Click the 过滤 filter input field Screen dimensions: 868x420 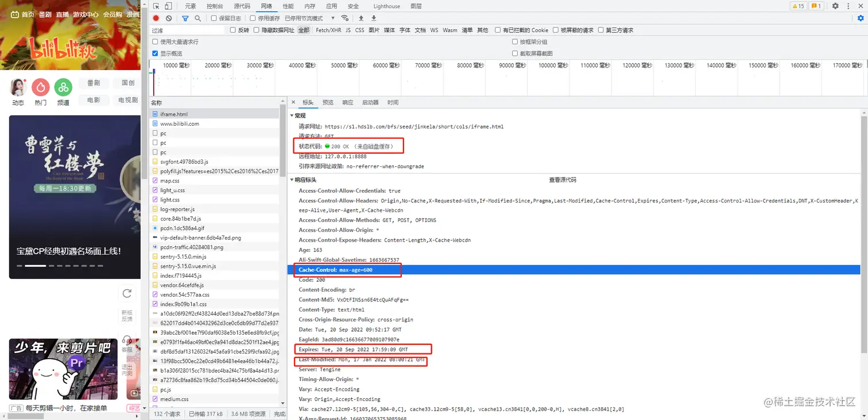click(x=187, y=30)
